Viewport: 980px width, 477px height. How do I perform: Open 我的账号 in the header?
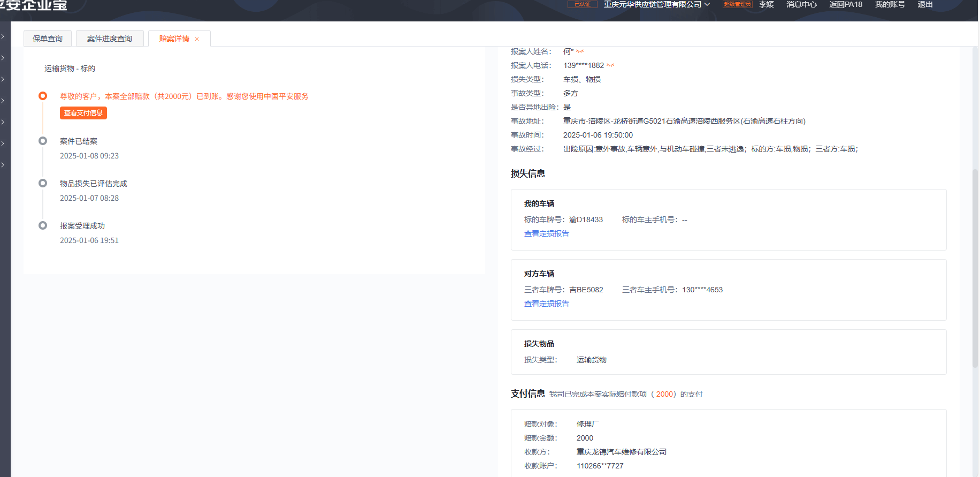click(890, 4)
